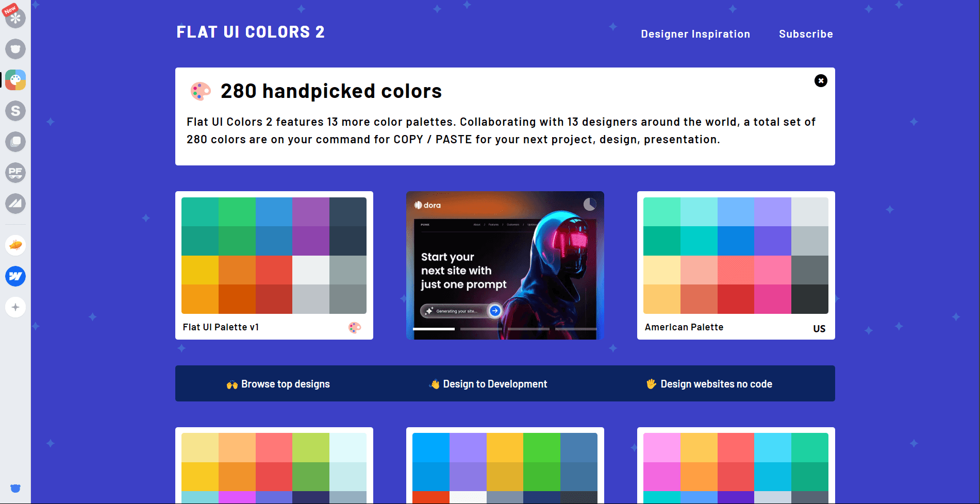Dismiss the 280 handpicked colors banner
This screenshot has height=504, width=980.
pos(821,81)
